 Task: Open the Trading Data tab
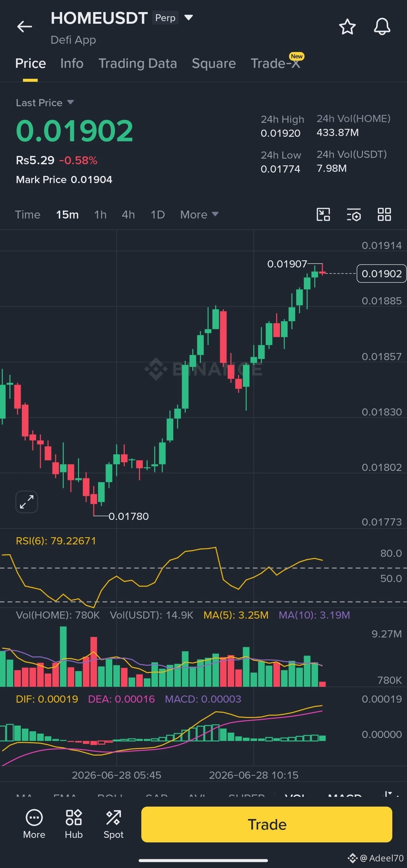pyautogui.click(x=138, y=63)
